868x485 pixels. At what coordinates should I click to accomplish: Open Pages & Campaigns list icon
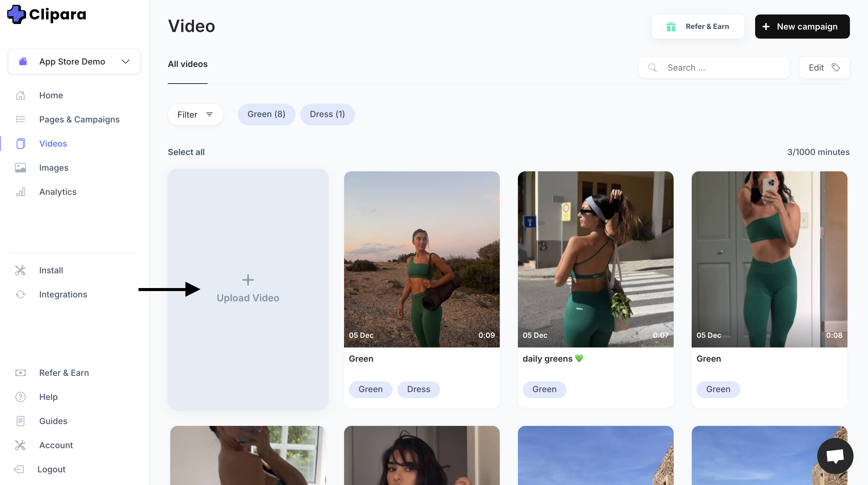click(x=21, y=119)
